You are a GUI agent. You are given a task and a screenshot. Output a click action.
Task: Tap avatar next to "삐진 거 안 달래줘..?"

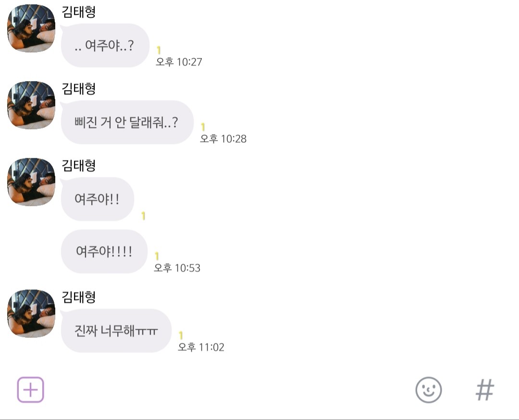point(31,105)
